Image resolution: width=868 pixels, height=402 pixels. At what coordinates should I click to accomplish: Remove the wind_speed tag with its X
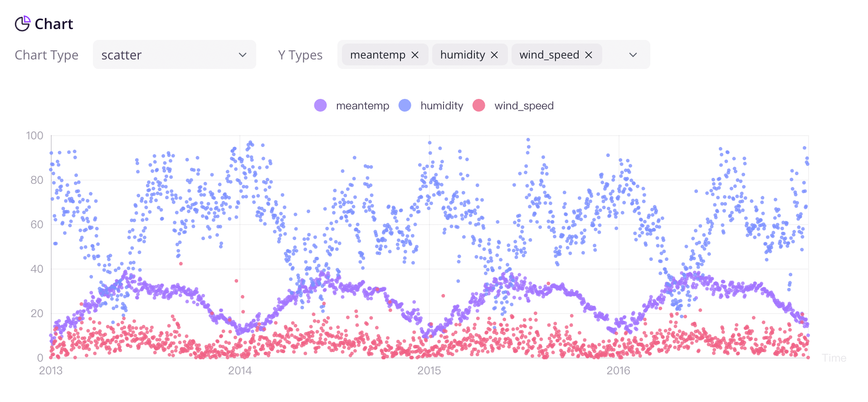pyautogui.click(x=589, y=55)
